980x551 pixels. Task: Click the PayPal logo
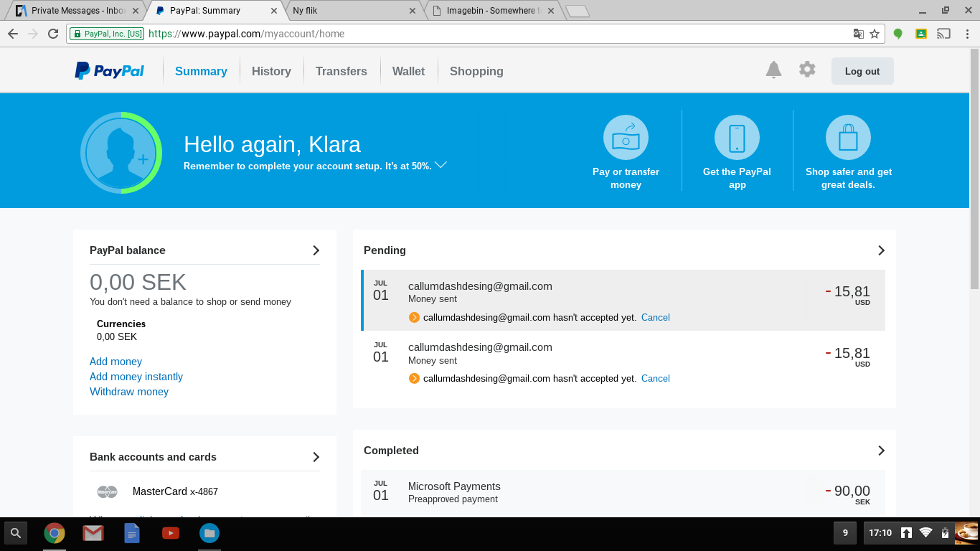(x=109, y=71)
